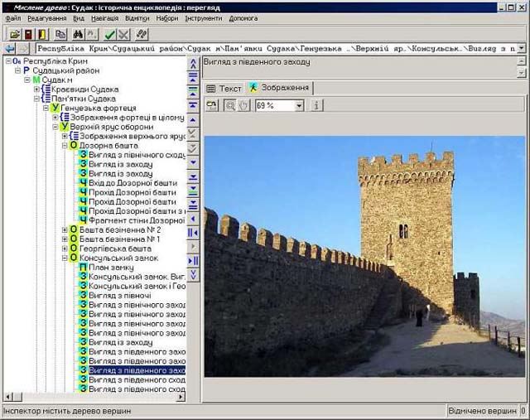Select План замку in the tree
530x420 pixels.
(x=113, y=268)
